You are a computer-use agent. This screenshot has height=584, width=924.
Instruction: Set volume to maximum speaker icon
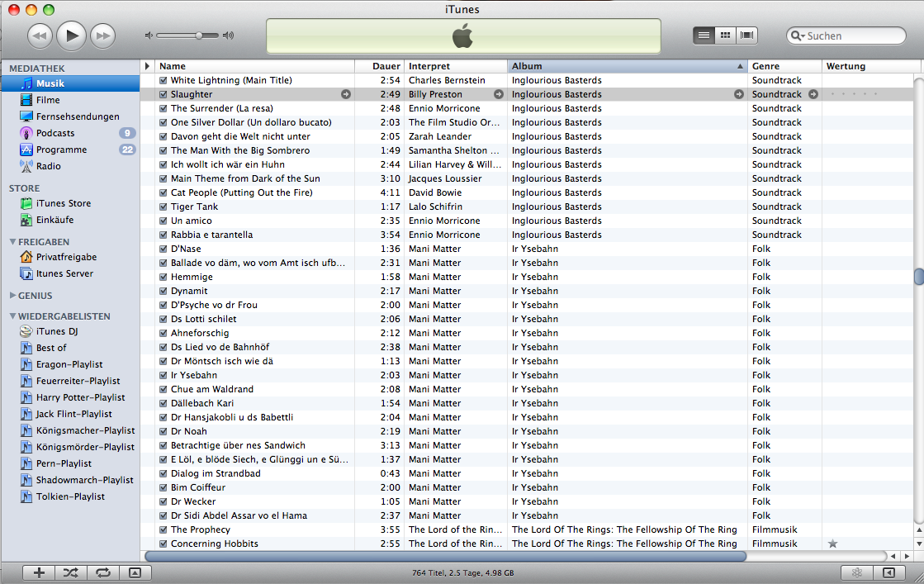[x=228, y=36]
